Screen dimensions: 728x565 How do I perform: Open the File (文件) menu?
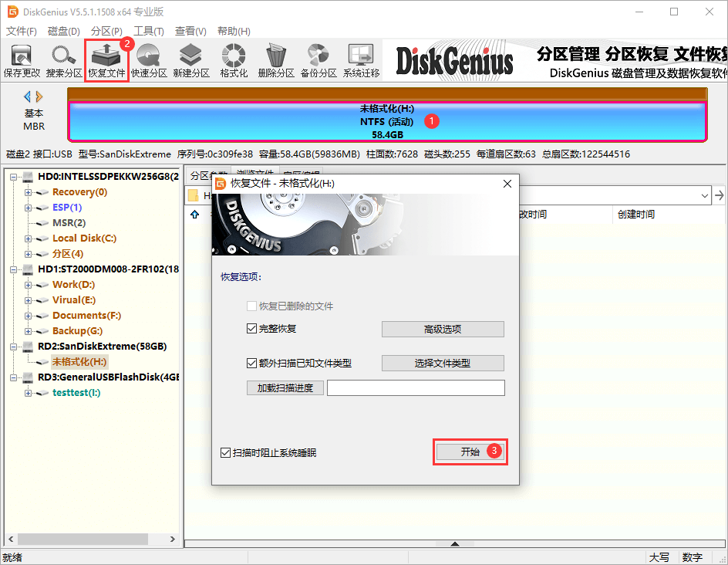[x=22, y=31]
